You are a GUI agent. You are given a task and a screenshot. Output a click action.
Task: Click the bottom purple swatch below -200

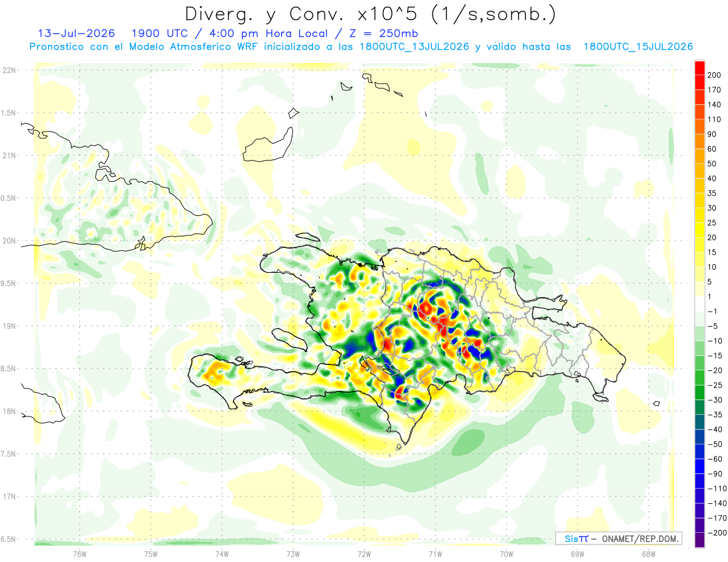coord(699,540)
